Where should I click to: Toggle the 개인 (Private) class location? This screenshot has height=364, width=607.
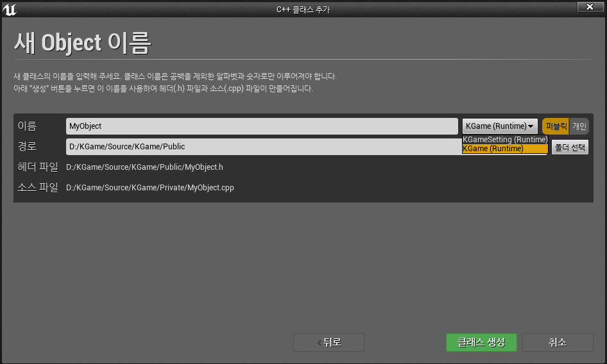point(579,126)
